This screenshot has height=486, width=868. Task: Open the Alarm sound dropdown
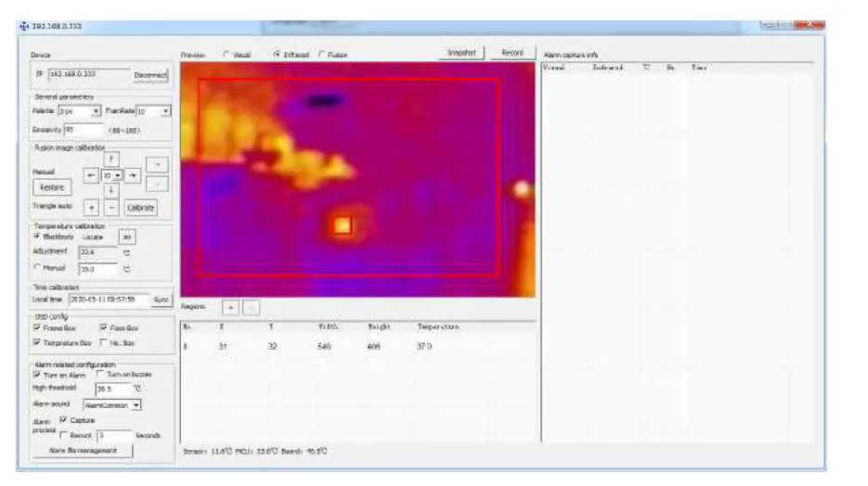point(136,404)
